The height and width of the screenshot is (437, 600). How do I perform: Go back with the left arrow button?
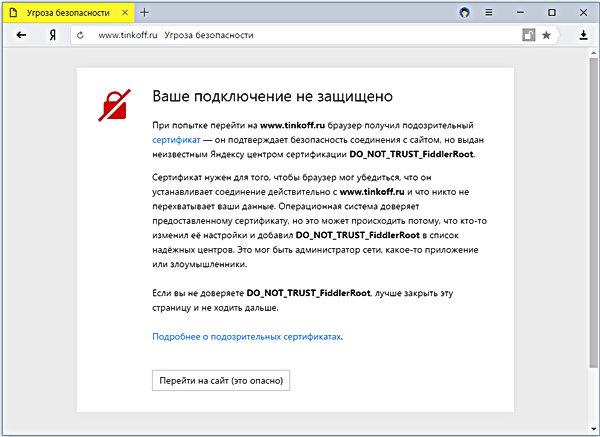click(21, 35)
